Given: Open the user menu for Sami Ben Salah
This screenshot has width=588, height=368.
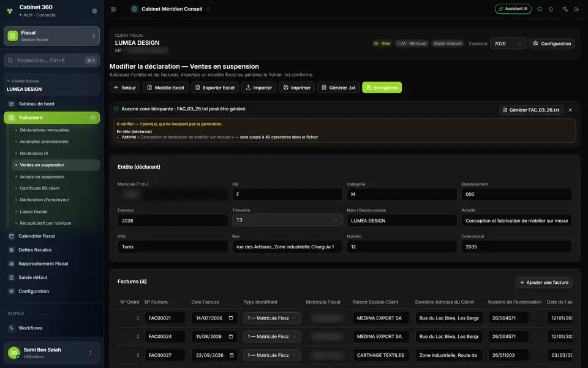Looking at the screenshot, I should coord(90,353).
